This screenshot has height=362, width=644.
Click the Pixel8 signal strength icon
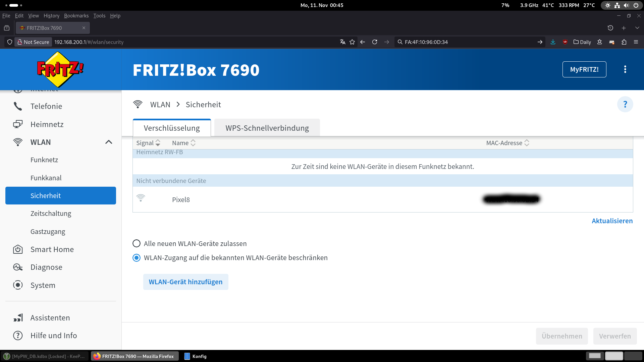pos(141,198)
